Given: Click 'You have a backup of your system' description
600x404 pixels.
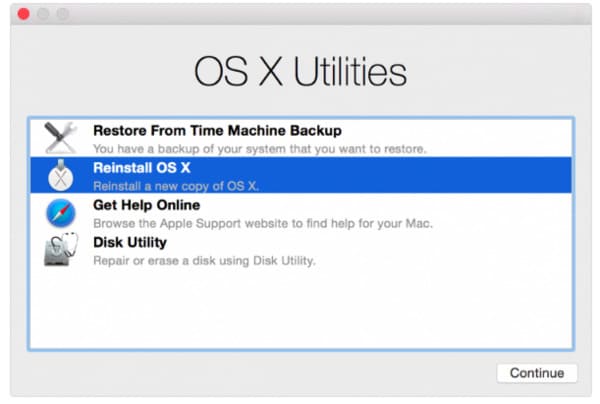Looking at the screenshot, I should [260, 149].
